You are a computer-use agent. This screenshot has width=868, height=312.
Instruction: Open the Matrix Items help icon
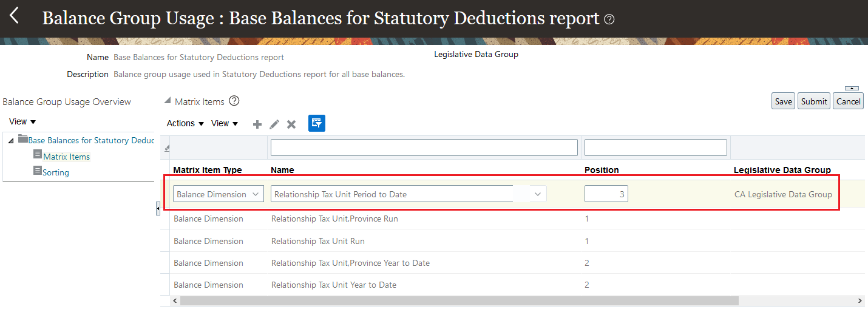(x=234, y=101)
